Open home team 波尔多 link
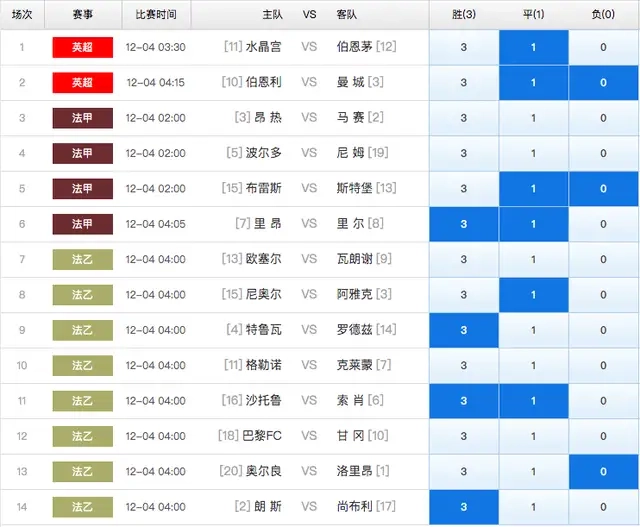This screenshot has height=527, width=640. (x=264, y=153)
